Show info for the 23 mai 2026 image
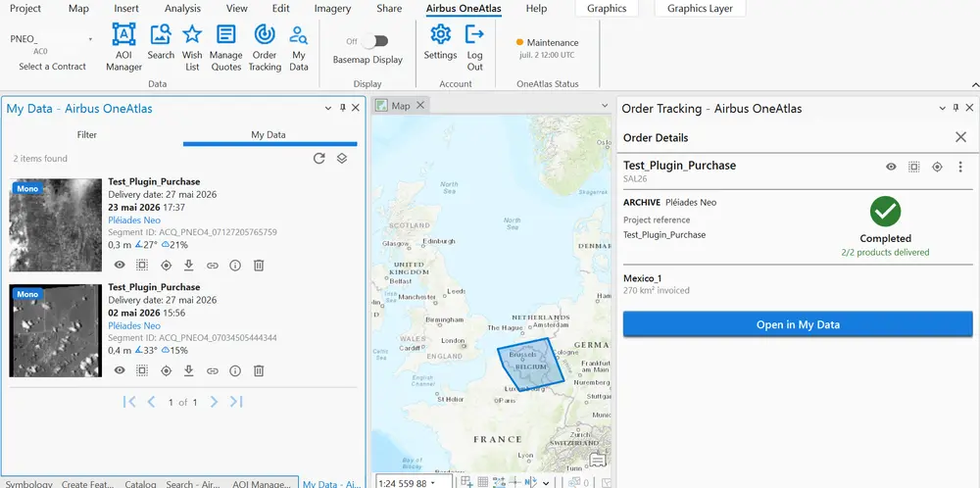The height and width of the screenshot is (488, 980). [x=235, y=265]
